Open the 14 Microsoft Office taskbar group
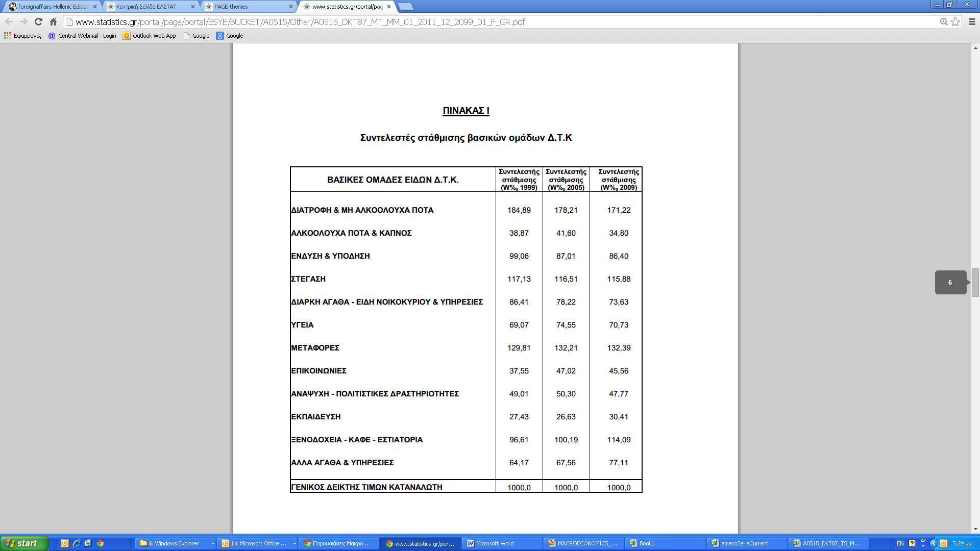The width and height of the screenshot is (980, 551). 258,543
